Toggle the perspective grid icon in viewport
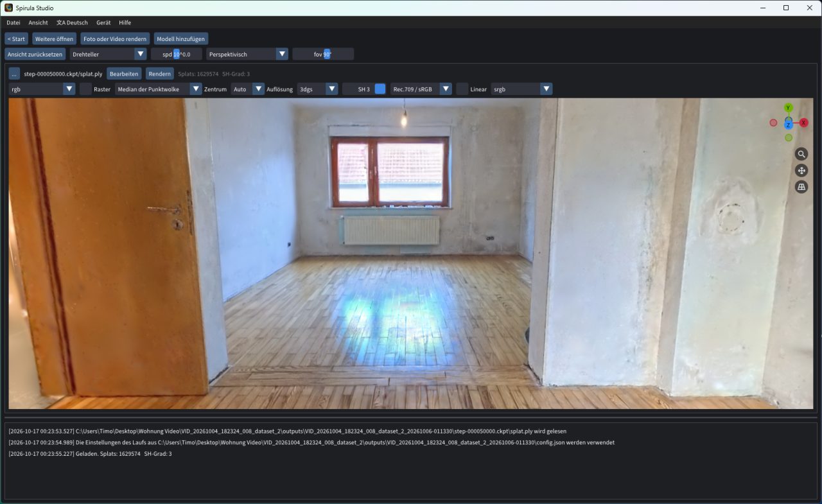Viewport: 822px width, 504px height. (801, 187)
